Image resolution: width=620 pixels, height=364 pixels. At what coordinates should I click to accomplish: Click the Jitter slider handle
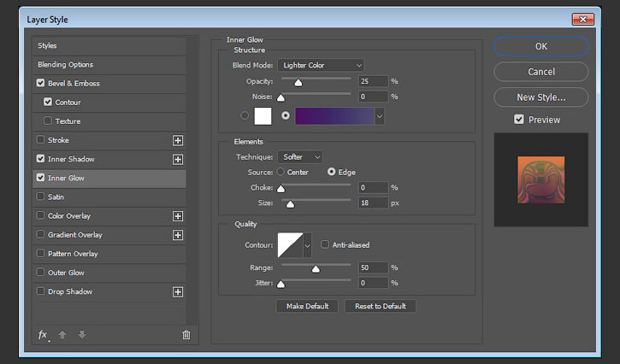pos(280,285)
